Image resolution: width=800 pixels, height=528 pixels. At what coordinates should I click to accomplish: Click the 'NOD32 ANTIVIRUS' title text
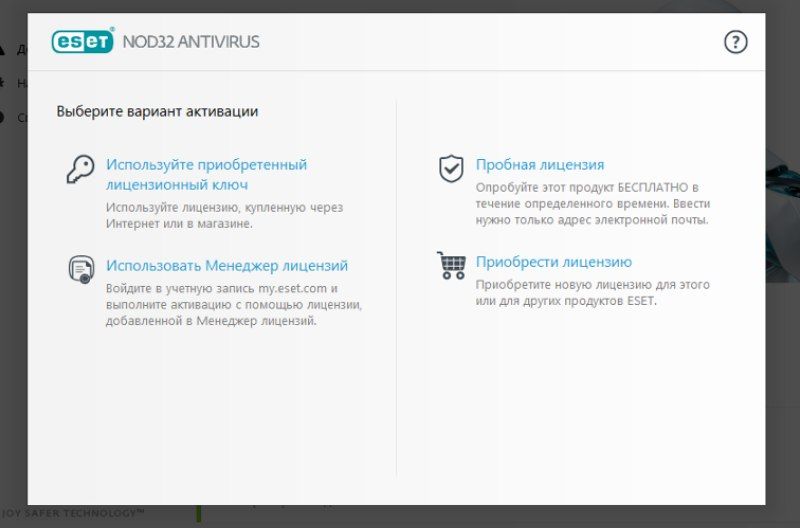pos(191,42)
